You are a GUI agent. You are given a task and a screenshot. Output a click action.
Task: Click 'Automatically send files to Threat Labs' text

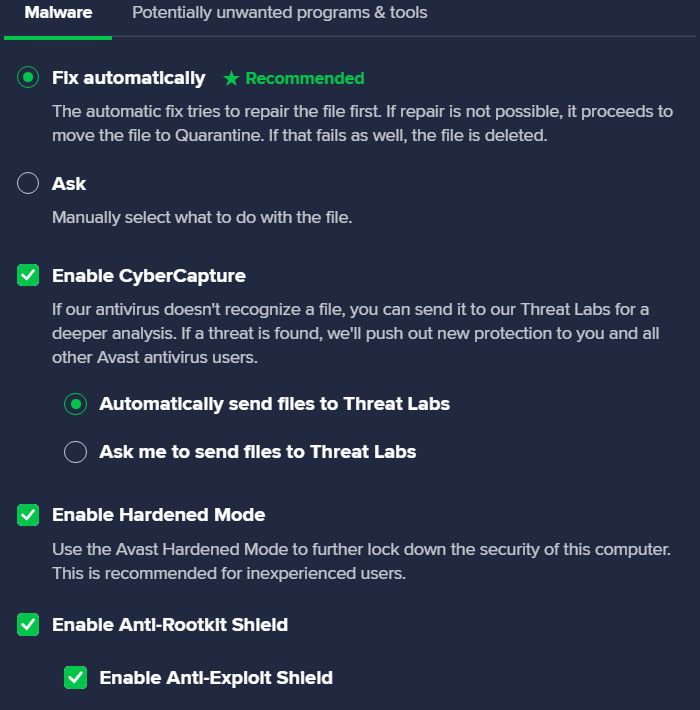274,404
